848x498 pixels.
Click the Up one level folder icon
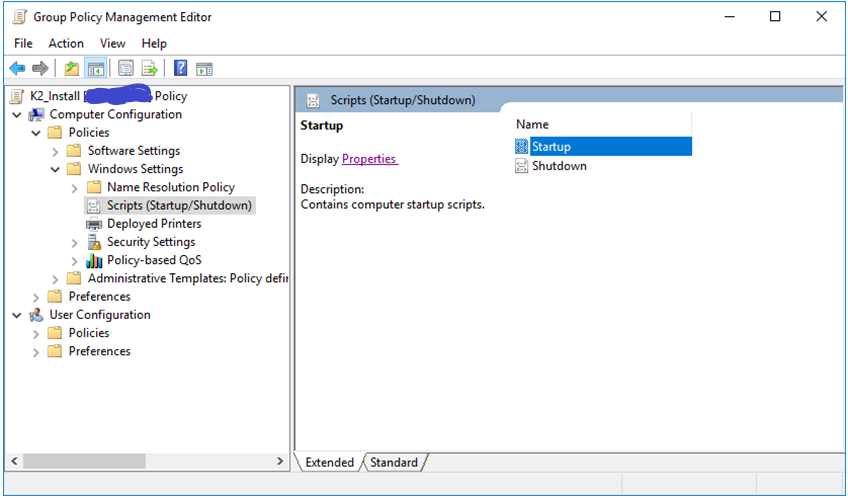71,69
